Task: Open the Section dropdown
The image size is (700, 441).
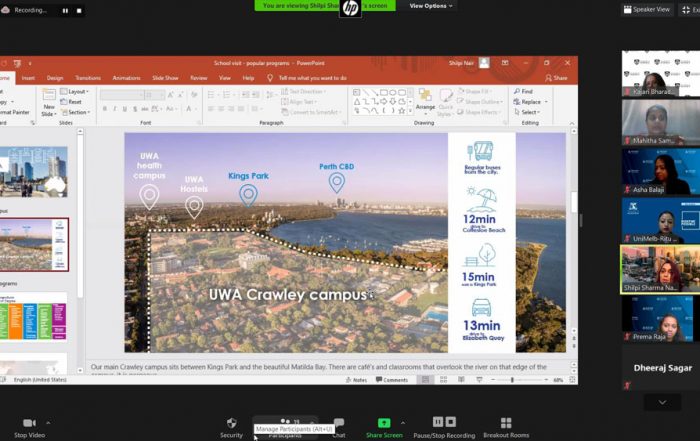Action: (x=75, y=112)
